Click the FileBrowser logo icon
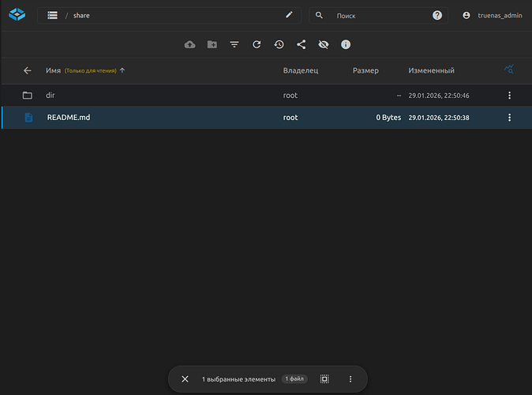 pos(17,15)
